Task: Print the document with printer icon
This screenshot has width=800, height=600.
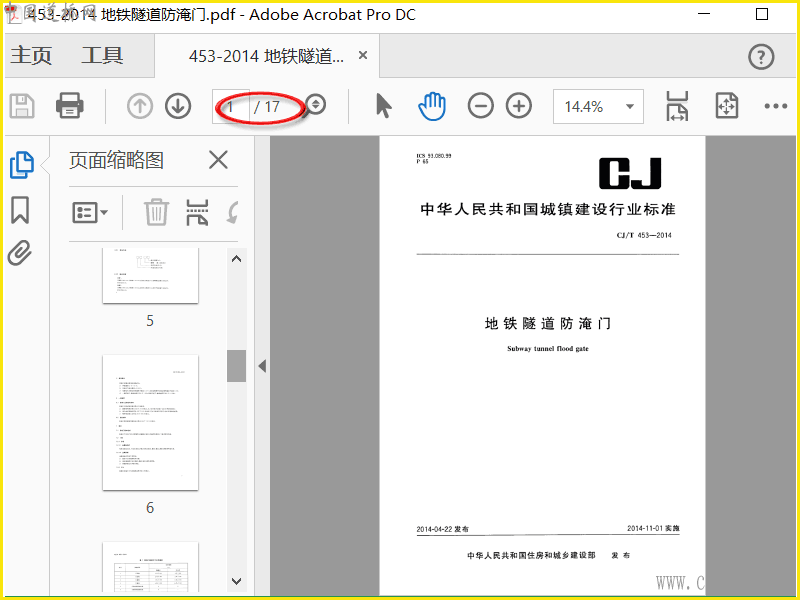Action: pyautogui.click(x=69, y=106)
